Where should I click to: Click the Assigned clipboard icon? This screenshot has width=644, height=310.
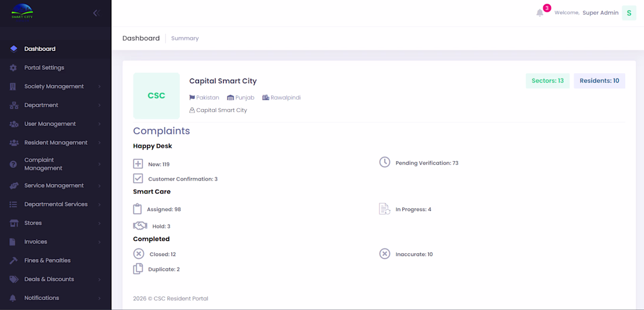pyautogui.click(x=137, y=209)
